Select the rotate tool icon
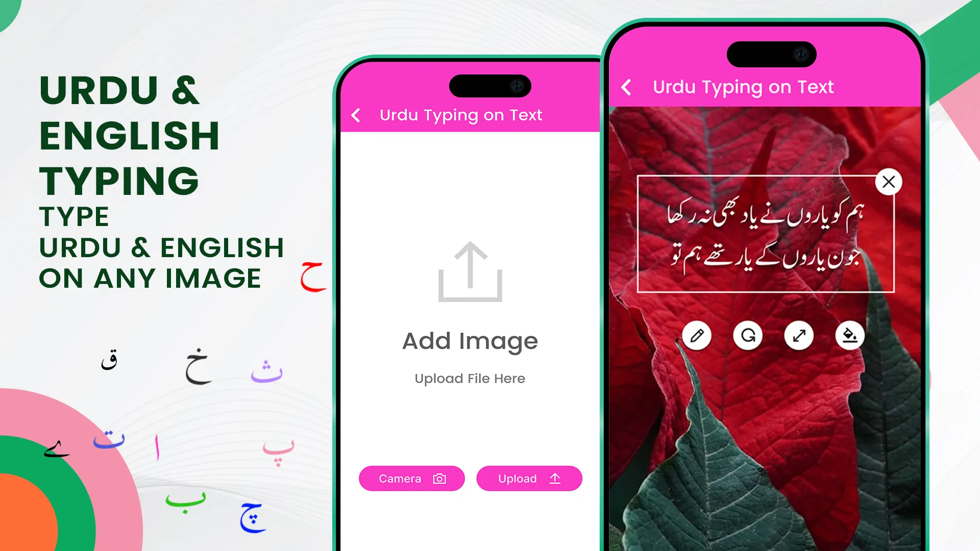The height and width of the screenshot is (551, 980). [x=748, y=335]
